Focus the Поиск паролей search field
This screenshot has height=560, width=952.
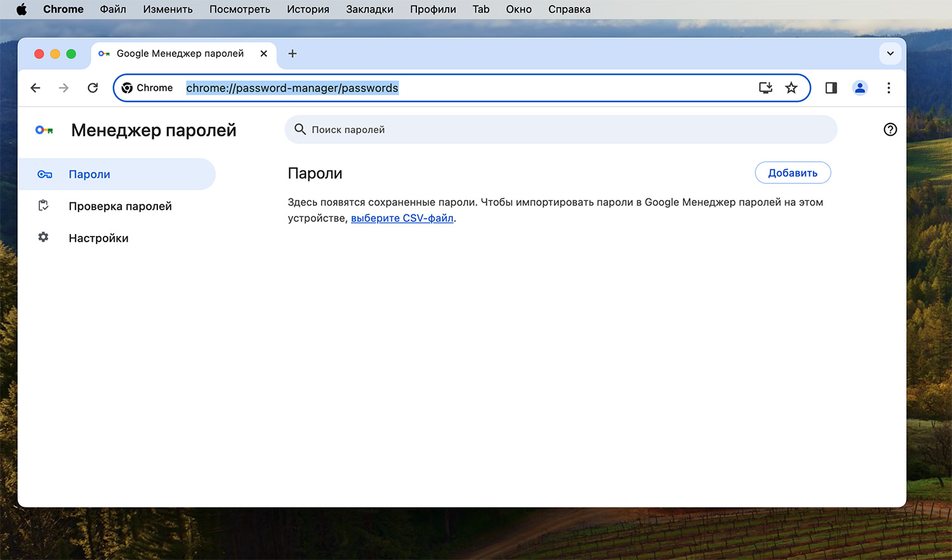(561, 129)
